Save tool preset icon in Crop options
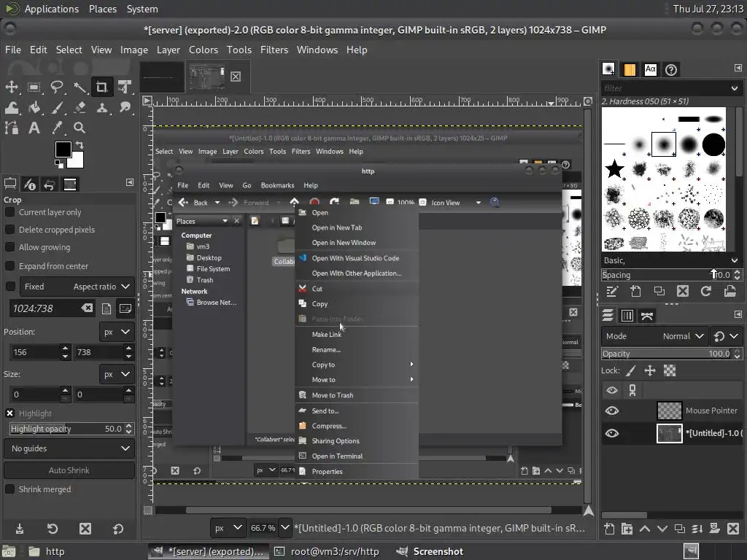The width and height of the screenshot is (747, 560). coord(20,529)
